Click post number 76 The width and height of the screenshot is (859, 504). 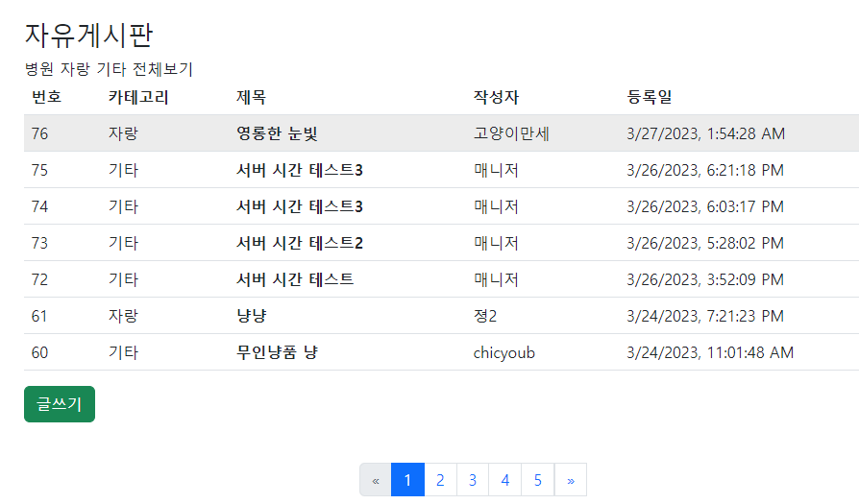point(39,133)
